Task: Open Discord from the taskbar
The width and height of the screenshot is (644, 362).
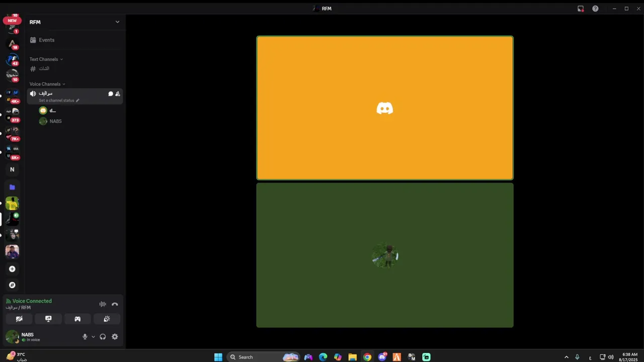Action: [x=382, y=357]
